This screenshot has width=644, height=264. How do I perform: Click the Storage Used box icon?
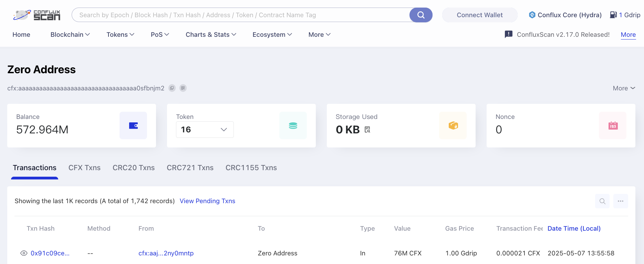click(x=453, y=125)
